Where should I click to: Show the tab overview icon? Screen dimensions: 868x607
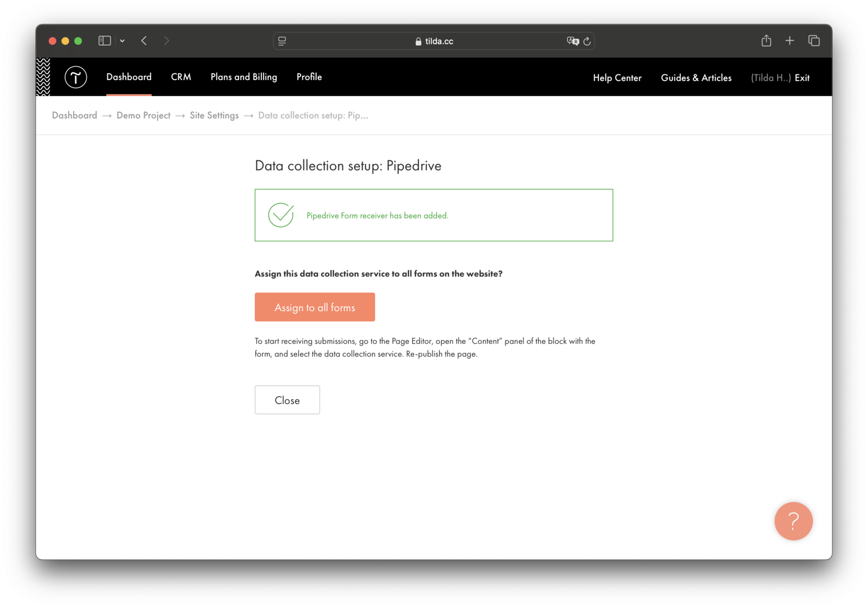click(814, 40)
